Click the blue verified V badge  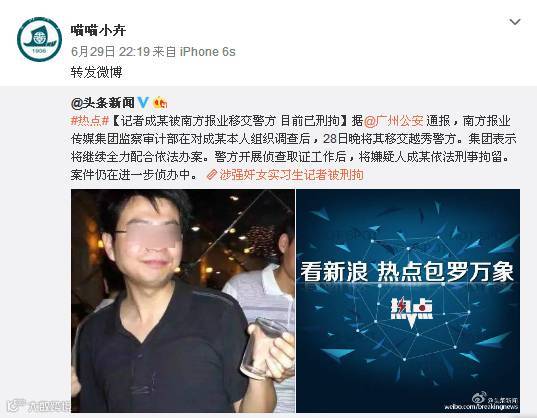(143, 102)
